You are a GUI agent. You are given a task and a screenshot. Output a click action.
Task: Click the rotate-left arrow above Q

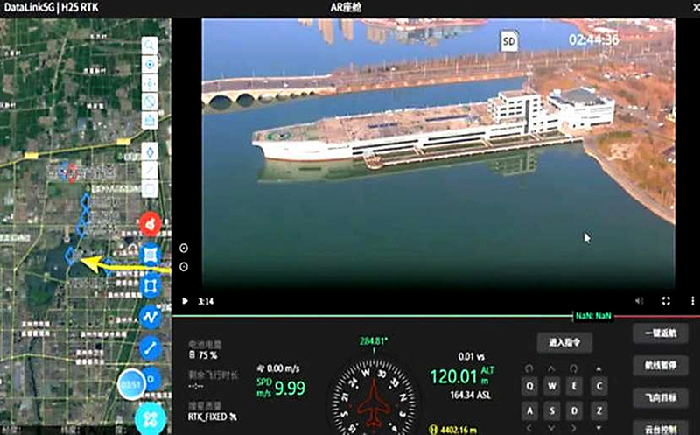[x=529, y=369]
